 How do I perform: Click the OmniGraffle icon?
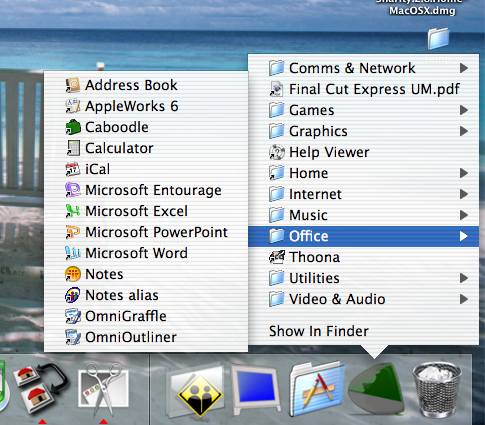coord(73,316)
